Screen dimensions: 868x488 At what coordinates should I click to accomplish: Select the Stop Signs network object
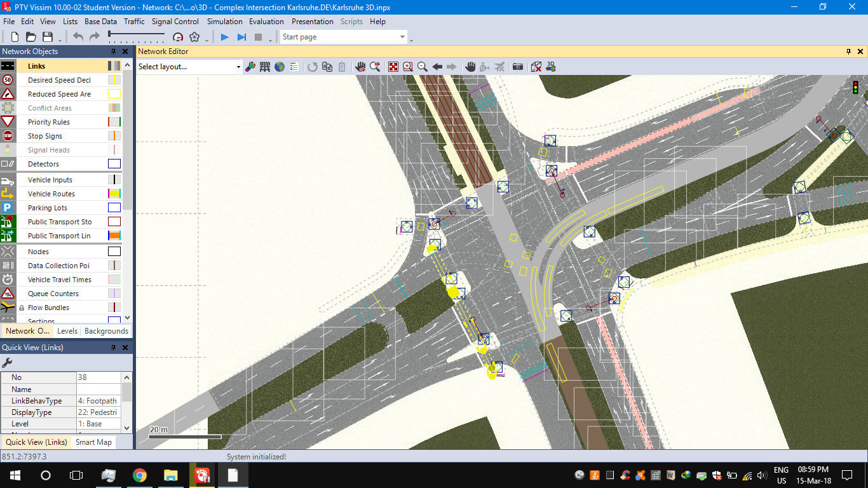tap(44, 136)
